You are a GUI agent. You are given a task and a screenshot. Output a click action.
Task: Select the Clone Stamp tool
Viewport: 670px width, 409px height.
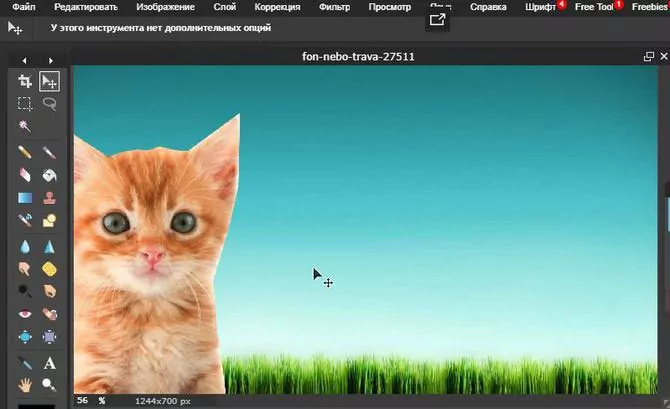tap(50, 198)
